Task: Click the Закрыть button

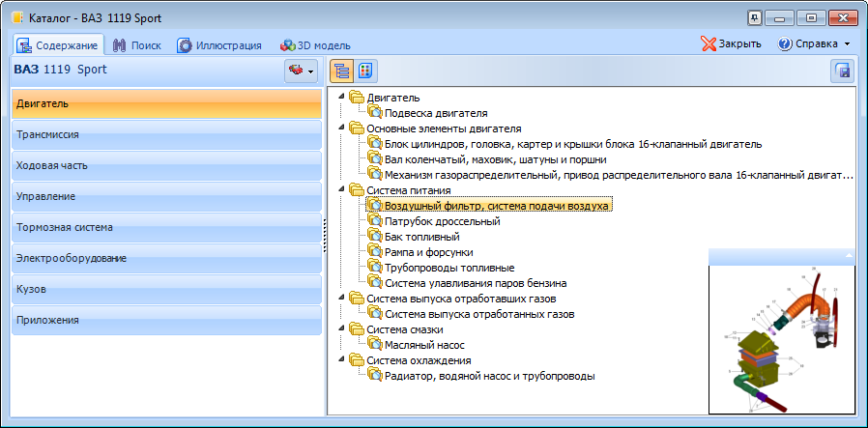Action: (x=731, y=43)
